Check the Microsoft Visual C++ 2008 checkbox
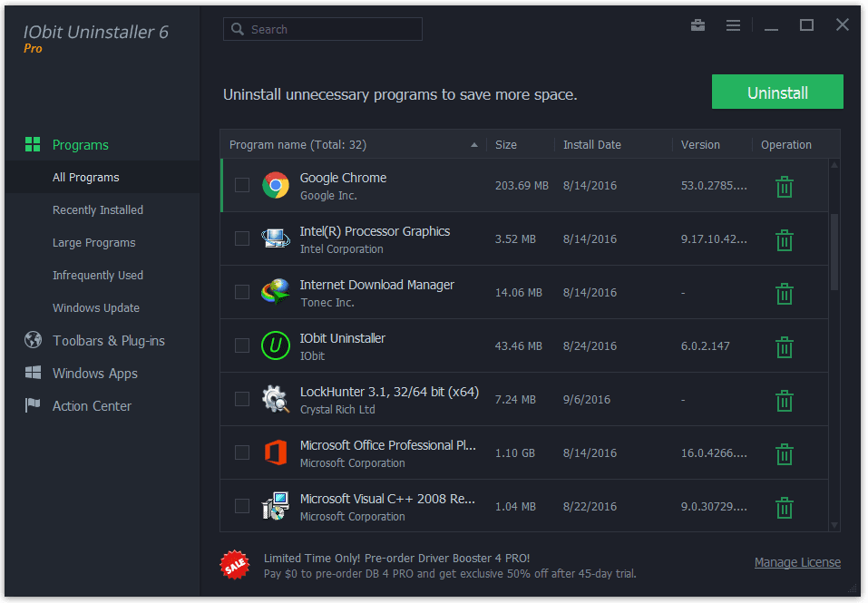Screen dimensions: 868x603 pyautogui.click(x=242, y=506)
